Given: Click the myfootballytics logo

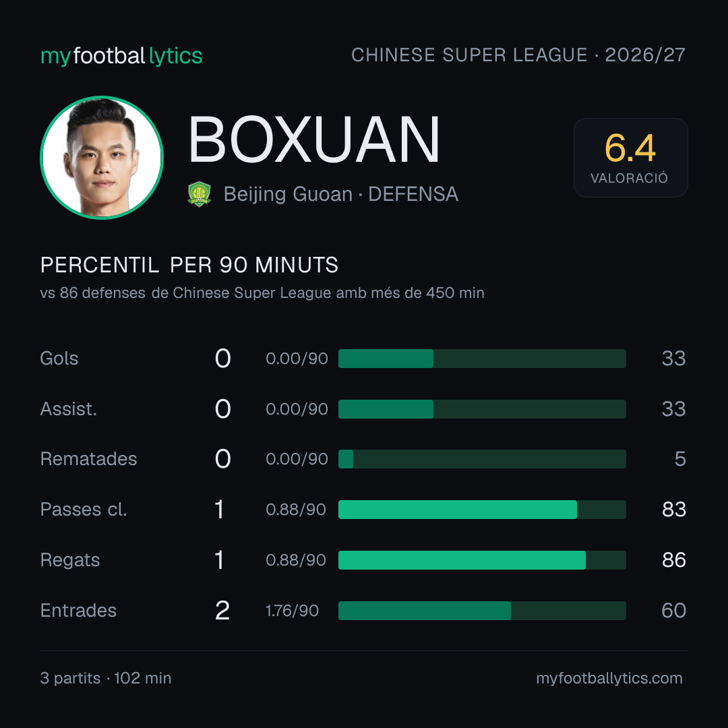Looking at the screenshot, I should click(121, 56).
